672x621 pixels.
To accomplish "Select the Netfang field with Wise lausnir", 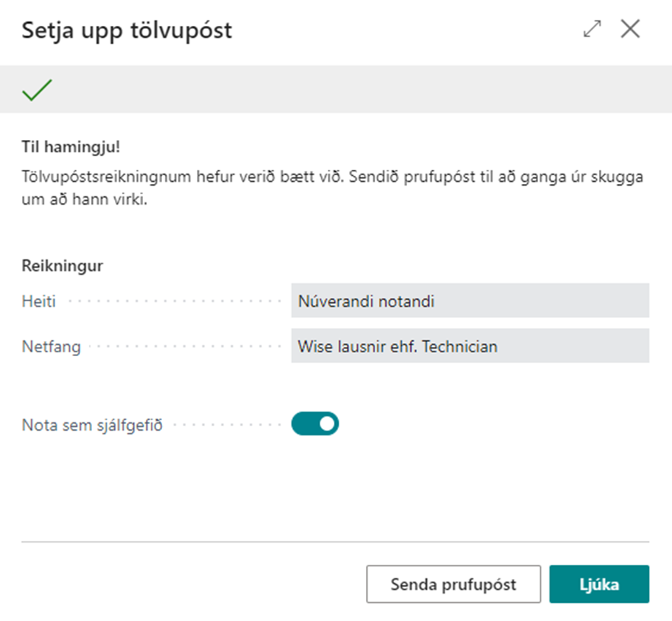I will tap(470, 346).
